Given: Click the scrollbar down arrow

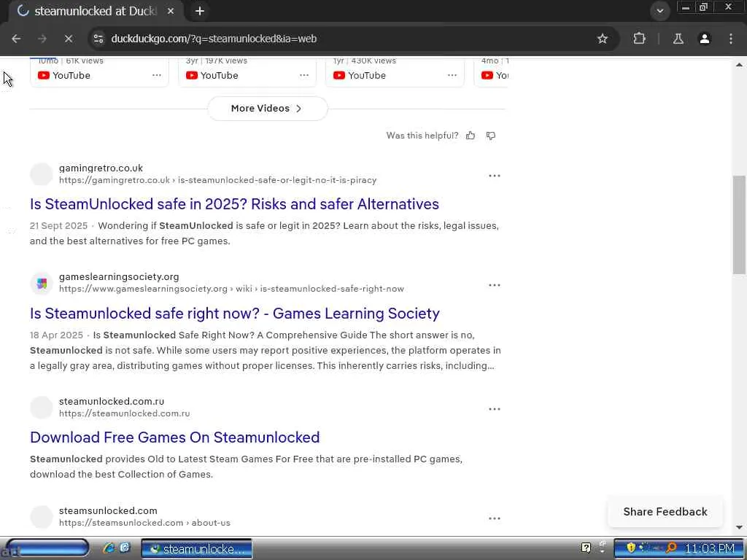Looking at the screenshot, I should [x=739, y=527].
